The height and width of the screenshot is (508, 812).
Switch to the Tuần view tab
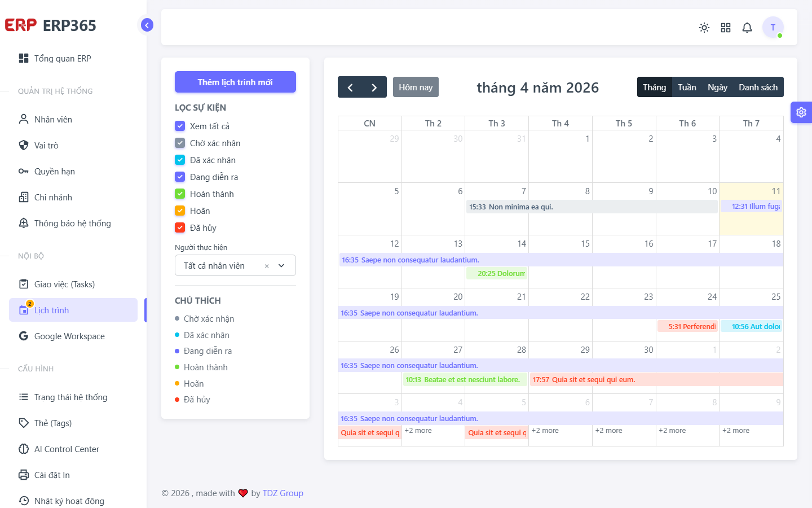click(x=687, y=87)
